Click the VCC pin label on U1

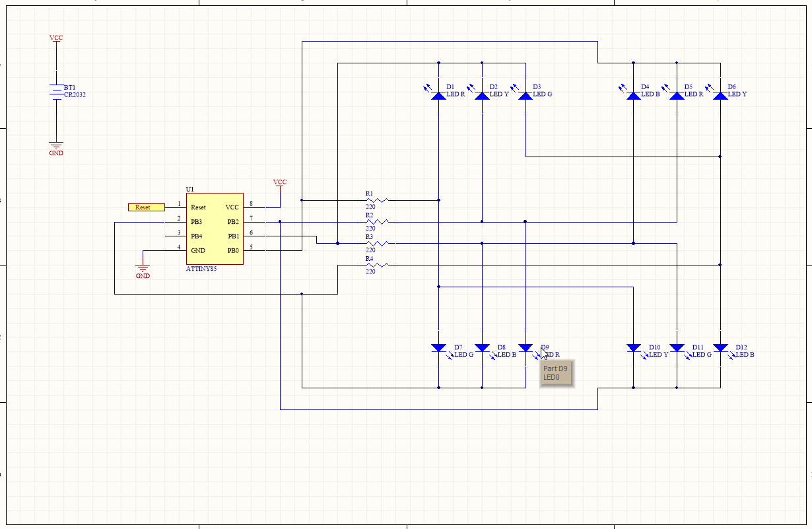pyautogui.click(x=231, y=207)
